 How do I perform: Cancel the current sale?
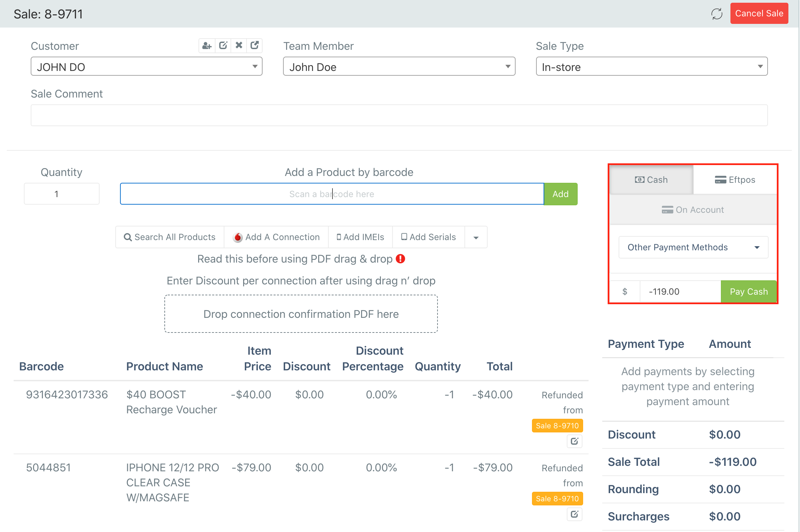[759, 13]
